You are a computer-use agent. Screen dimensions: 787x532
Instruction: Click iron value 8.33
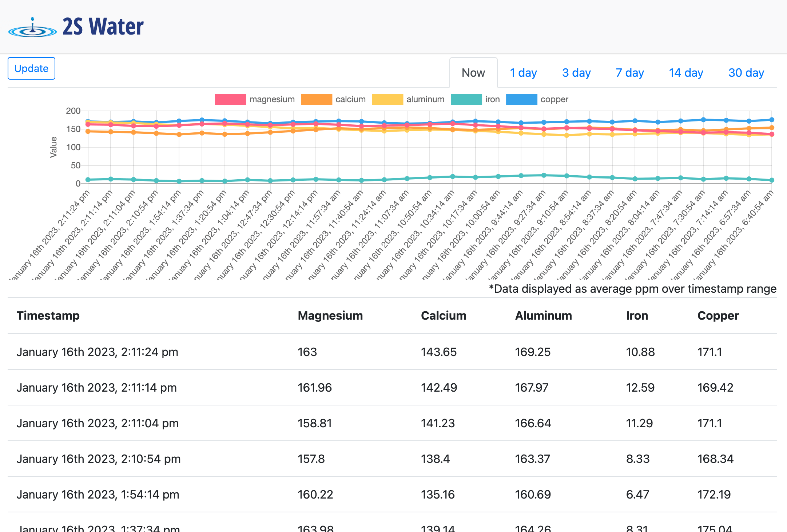638,459
